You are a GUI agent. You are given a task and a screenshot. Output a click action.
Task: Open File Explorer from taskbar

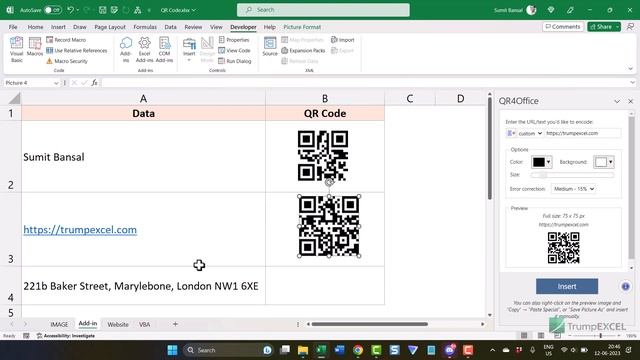tap(303, 350)
